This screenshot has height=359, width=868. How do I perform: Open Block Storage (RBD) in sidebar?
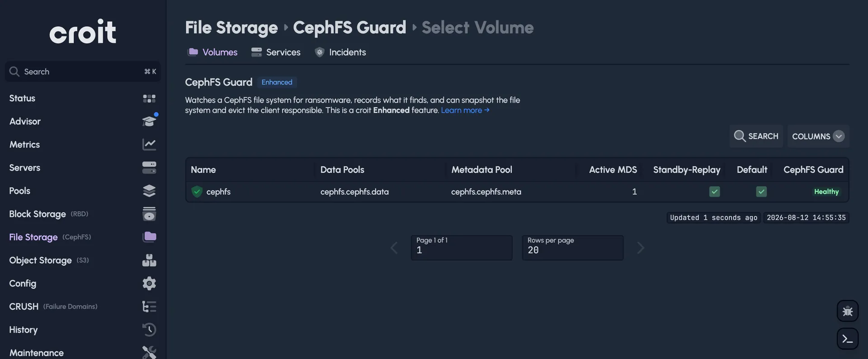[x=83, y=214]
